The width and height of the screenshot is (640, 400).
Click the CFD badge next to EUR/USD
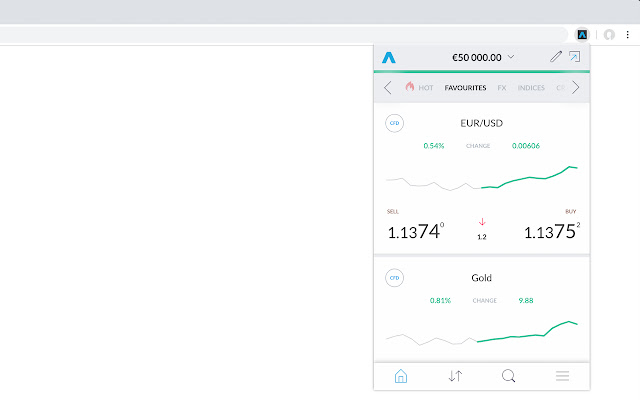pyautogui.click(x=394, y=123)
